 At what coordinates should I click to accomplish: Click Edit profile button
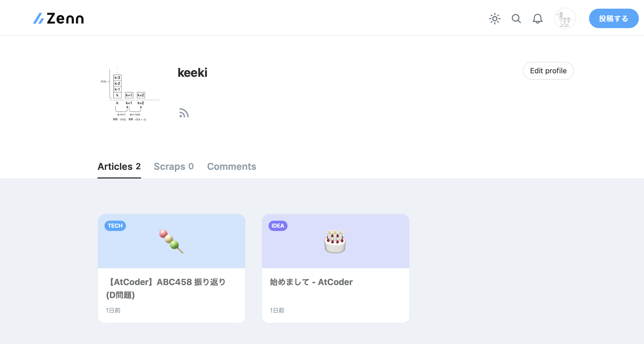548,71
